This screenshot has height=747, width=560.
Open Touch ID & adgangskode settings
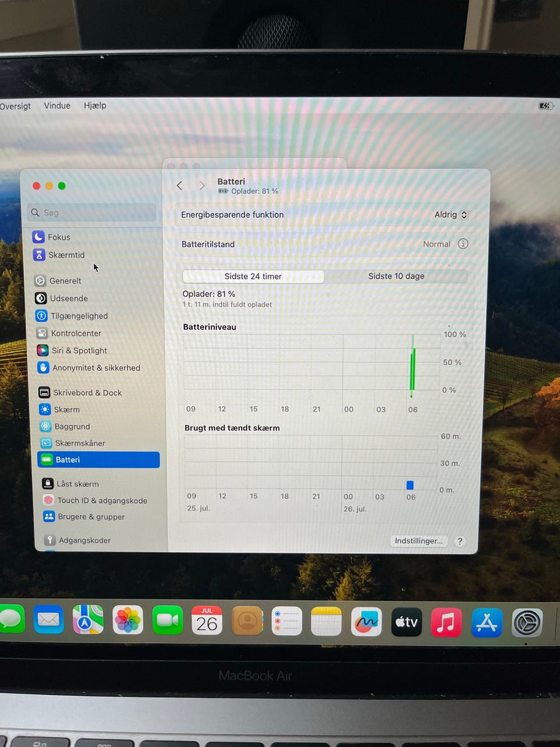click(95, 500)
